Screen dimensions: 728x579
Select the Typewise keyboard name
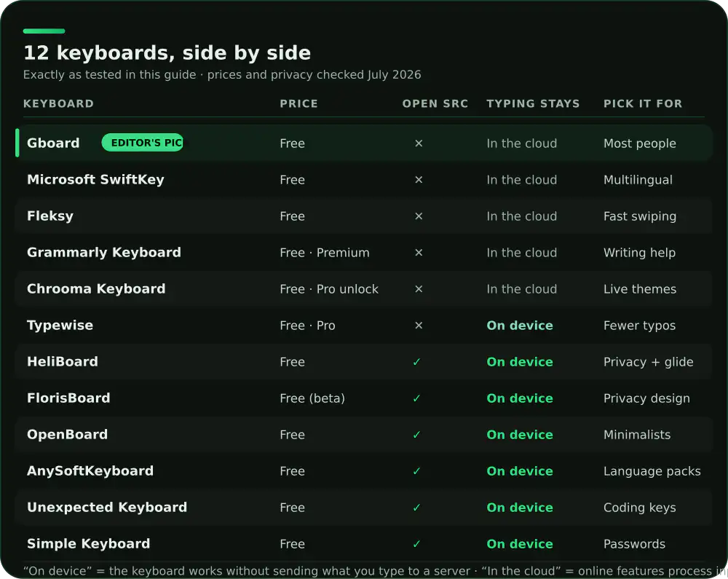[60, 326]
